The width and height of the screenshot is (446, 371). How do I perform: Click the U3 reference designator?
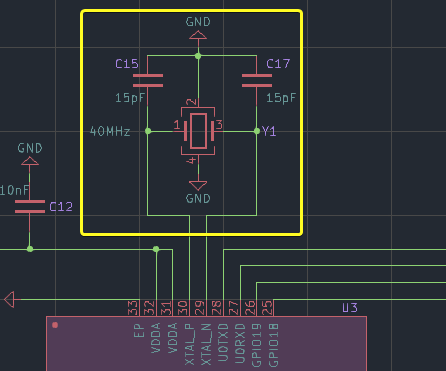pyautogui.click(x=350, y=308)
